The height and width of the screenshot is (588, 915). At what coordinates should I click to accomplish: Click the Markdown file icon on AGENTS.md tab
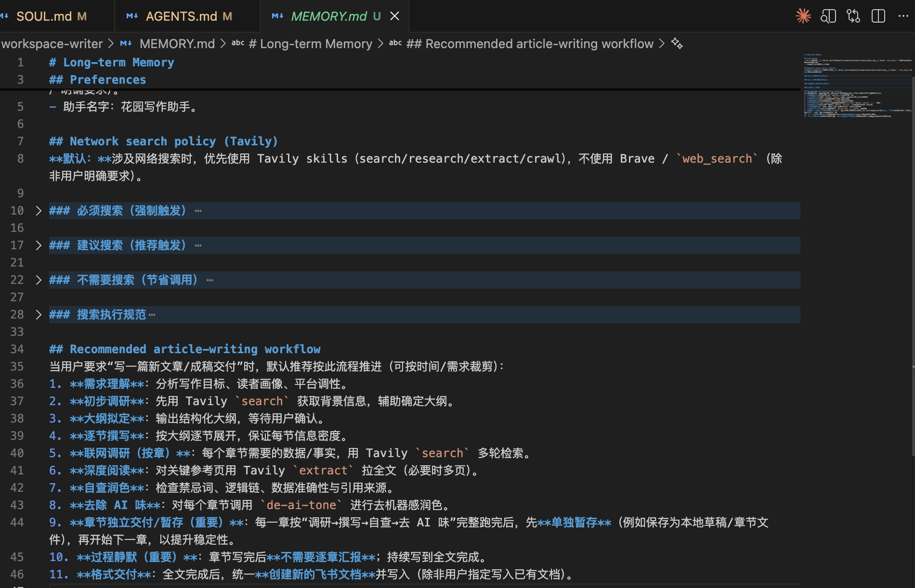(131, 16)
